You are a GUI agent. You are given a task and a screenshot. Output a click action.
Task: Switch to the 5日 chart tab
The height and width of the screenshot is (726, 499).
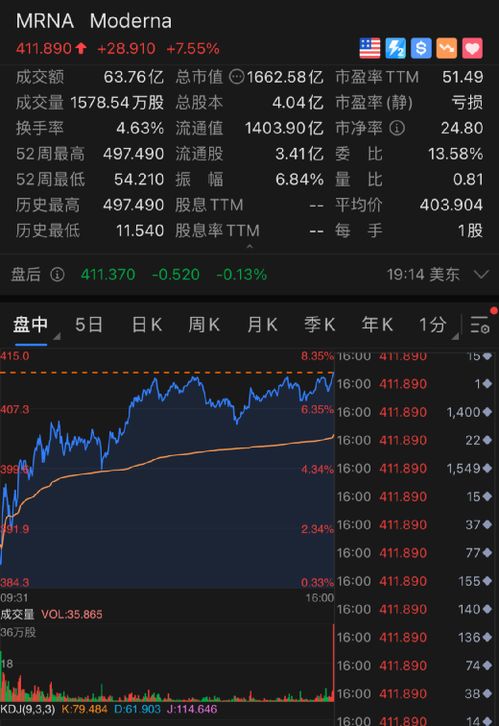pos(89,325)
